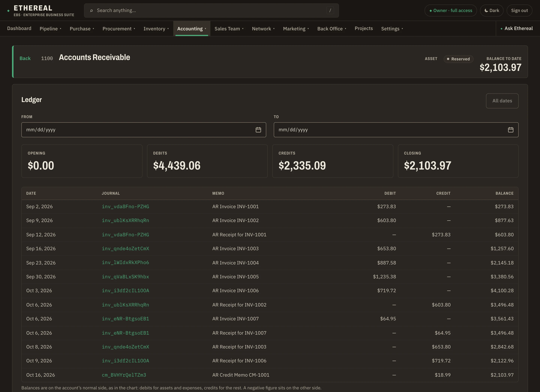Image resolution: width=540 pixels, height=392 pixels.
Task: Expand the Pipeline menu
Action: coord(50,29)
